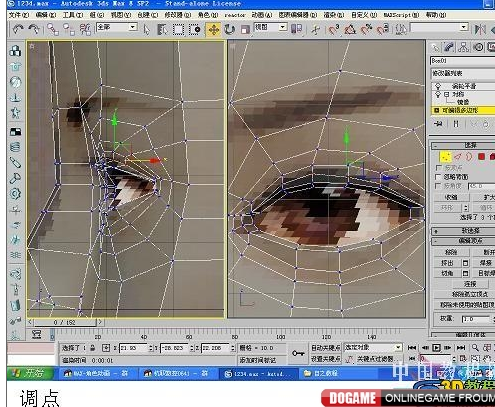495x407 pixels.
Task: Open the key filter 'Selected' dropdown
Action: [x=373, y=348]
